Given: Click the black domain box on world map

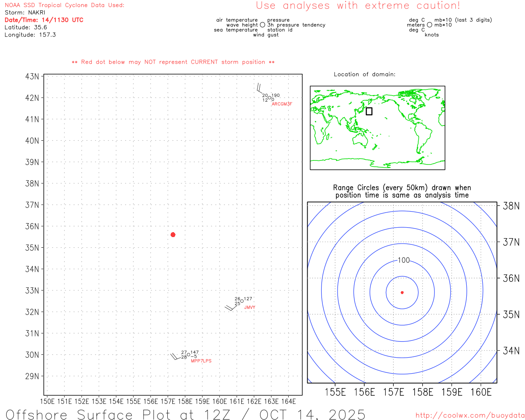Looking at the screenshot, I should click(x=369, y=111).
